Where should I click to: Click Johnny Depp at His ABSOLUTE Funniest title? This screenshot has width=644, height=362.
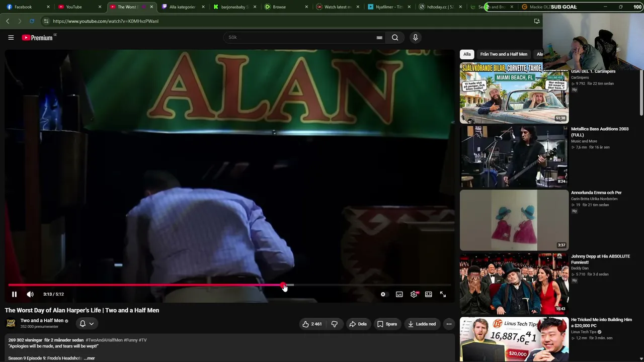point(600,259)
